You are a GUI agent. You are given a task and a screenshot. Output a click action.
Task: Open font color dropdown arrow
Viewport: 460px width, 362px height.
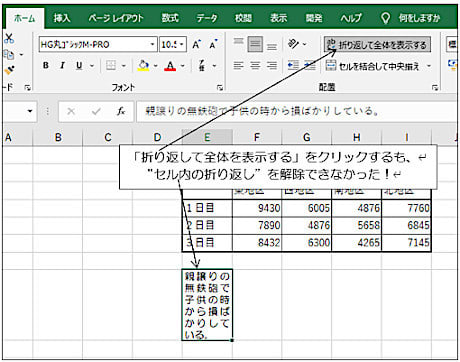pos(183,66)
